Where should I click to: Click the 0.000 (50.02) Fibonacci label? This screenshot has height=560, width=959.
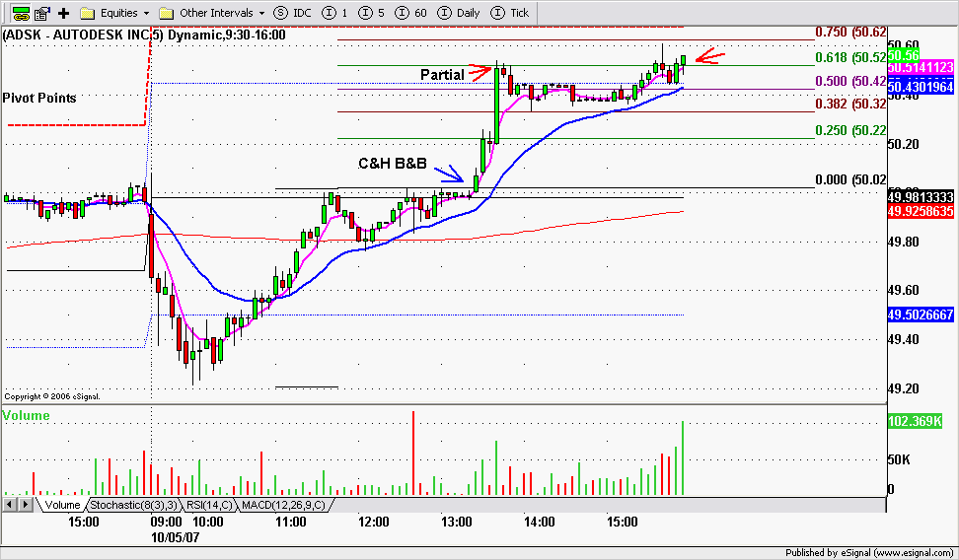tap(850, 179)
